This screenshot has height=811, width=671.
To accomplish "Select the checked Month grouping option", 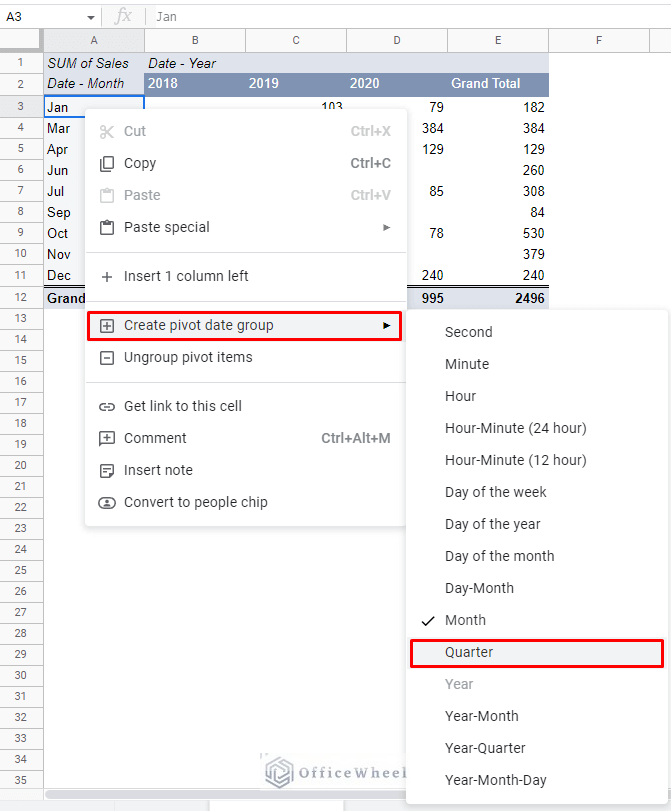I will tap(465, 620).
